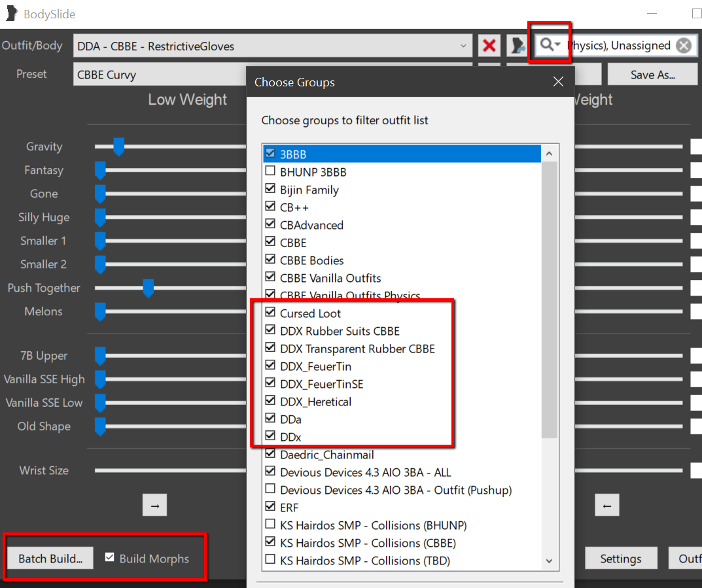This screenshot has width=702, height=588.
Task: Toggle Daedric_Chainmail group checkbox
Action: click(x=270, y=454)
